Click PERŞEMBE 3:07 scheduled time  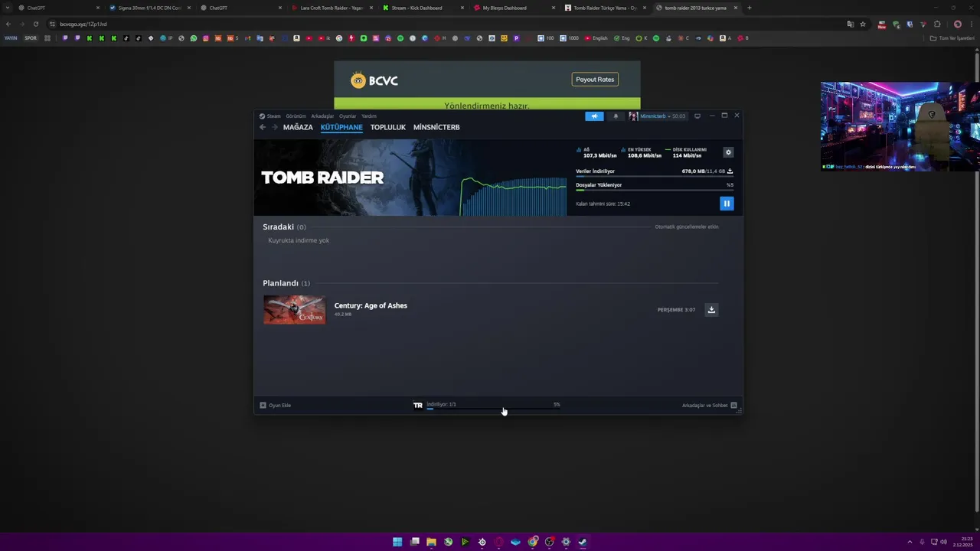pos(676,310)
